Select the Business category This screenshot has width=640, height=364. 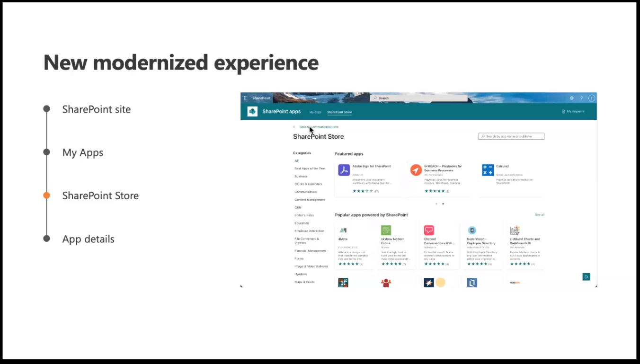(301, 176)
